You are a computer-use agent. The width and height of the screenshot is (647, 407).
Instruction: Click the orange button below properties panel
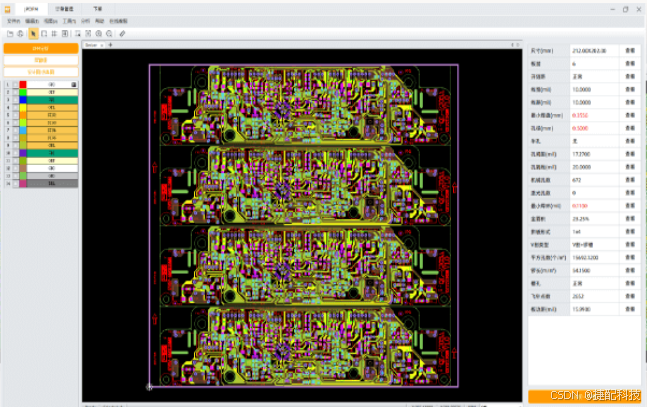pos(585,396)
